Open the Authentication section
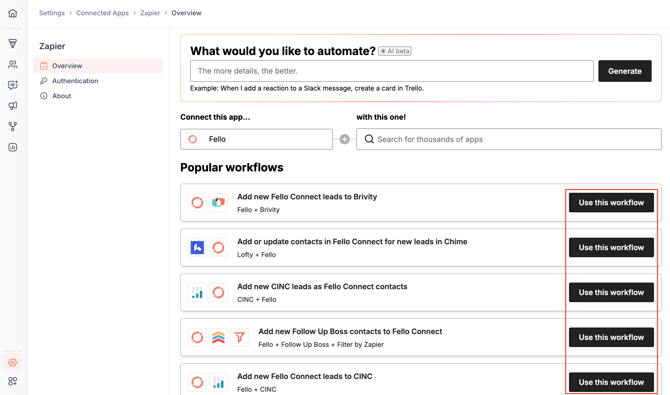670x395 pixels. click(75, 81)
